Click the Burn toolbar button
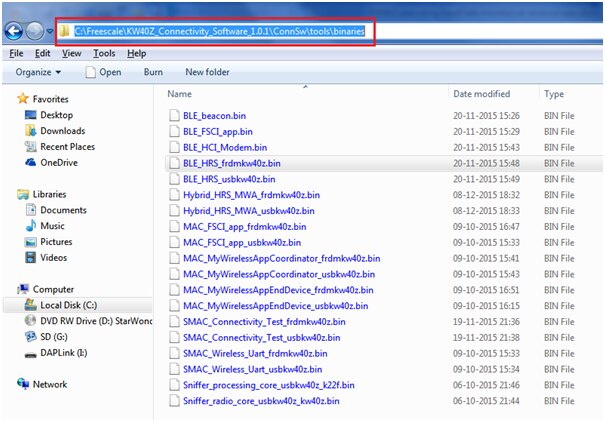Viewport: 605px width, 422px height. pos(153,72)
